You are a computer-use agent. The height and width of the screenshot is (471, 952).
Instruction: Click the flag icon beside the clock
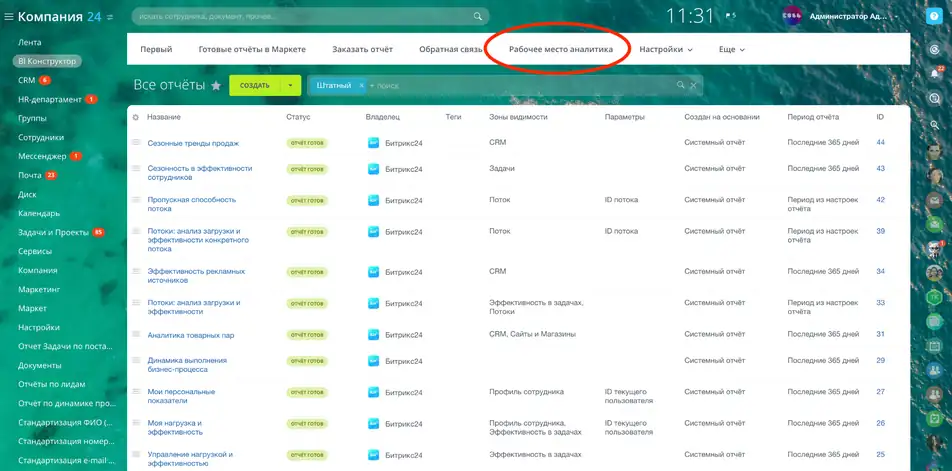(730, 16)
